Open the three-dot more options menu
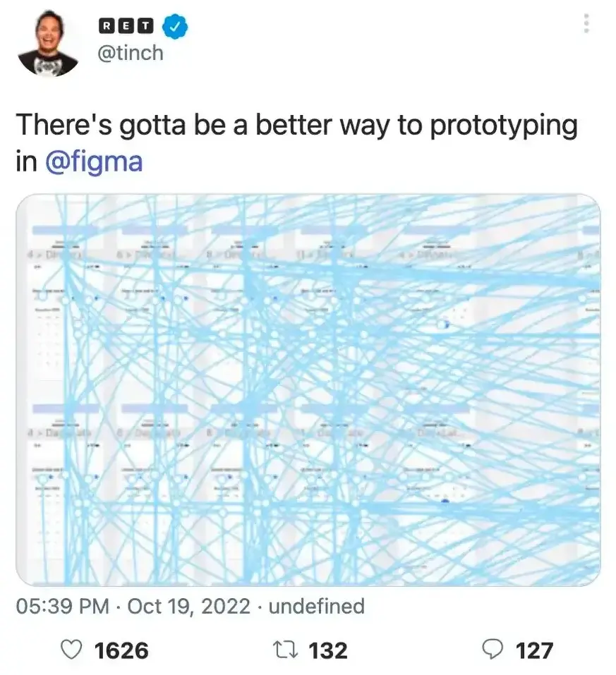Image resolution: width=616 pixels, height=675 pixels. click(x=586, y=25)
